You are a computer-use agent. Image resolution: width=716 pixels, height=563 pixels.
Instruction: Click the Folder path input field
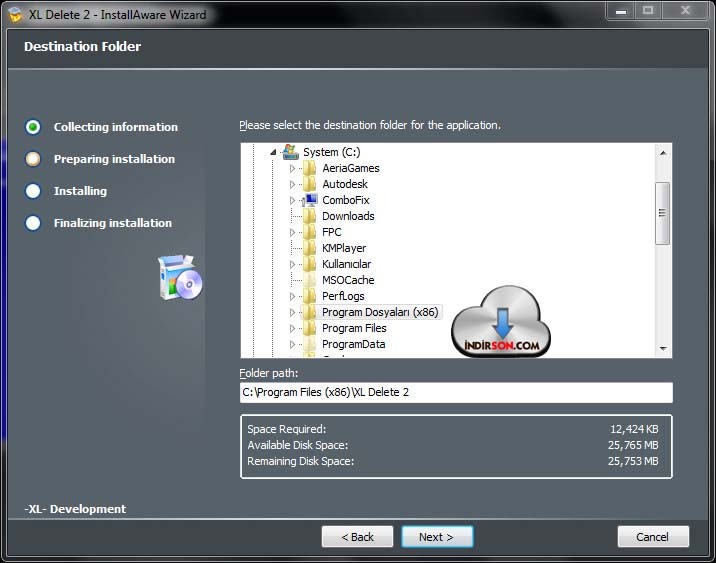456,392
